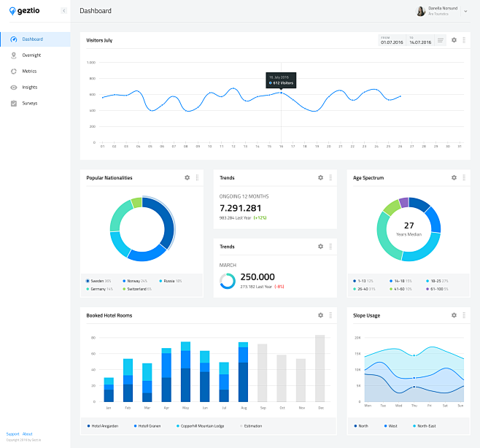Open settings gear for Visitors July

click(454, 40)
